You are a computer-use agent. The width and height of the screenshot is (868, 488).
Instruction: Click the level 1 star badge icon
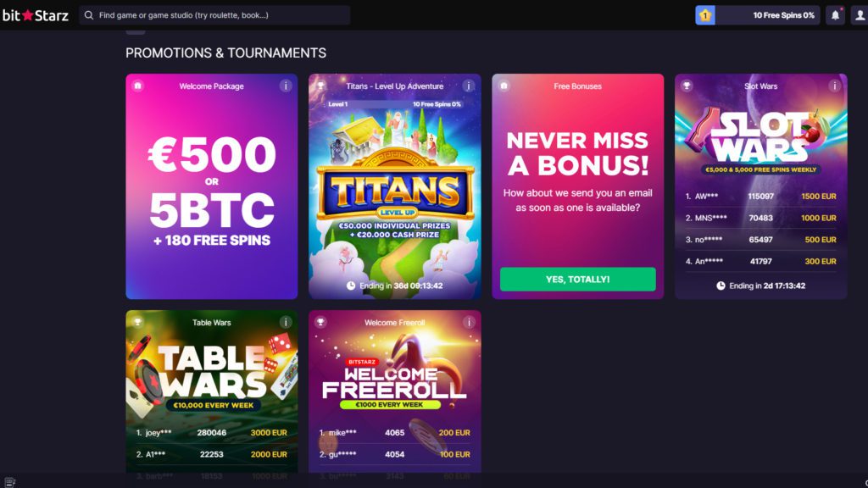pos(705,15)
